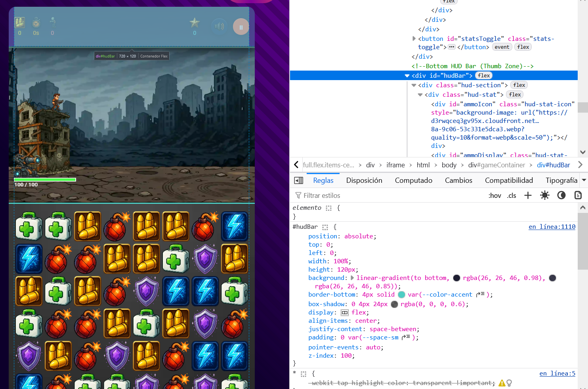The width and height of the screenshot is (588, 389).
Task: Click the selector highlighter icon beside the * rule
Action: point(304,374)
